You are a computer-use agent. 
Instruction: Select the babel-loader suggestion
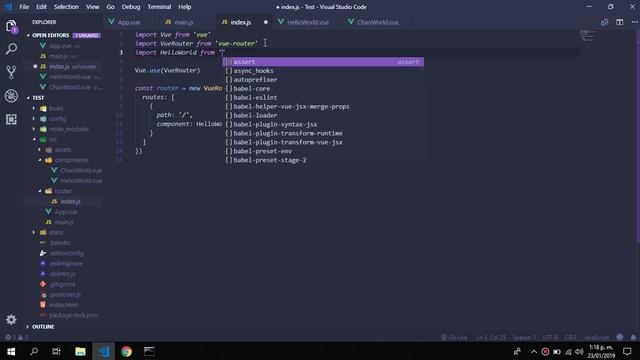click(x=323, y=116)
